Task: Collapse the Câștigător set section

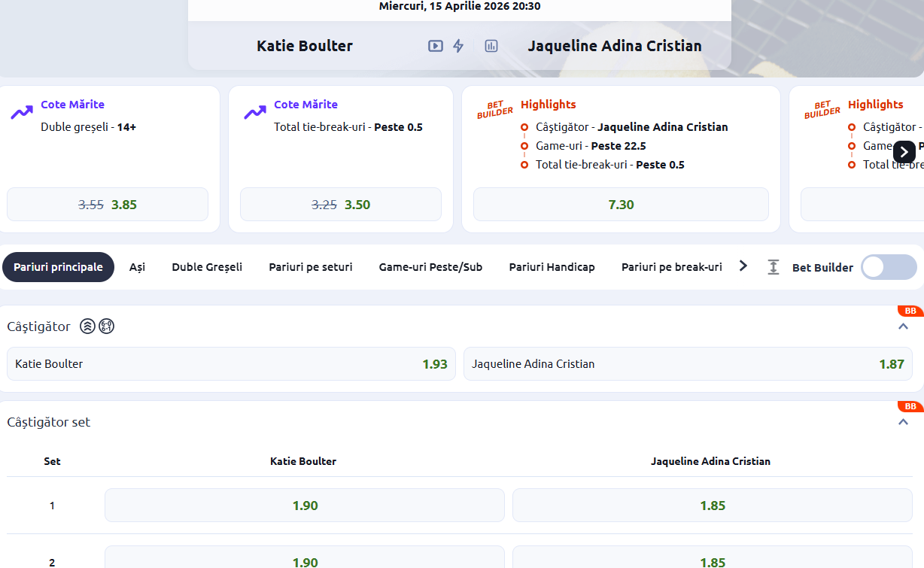Action: coord(903,422)
